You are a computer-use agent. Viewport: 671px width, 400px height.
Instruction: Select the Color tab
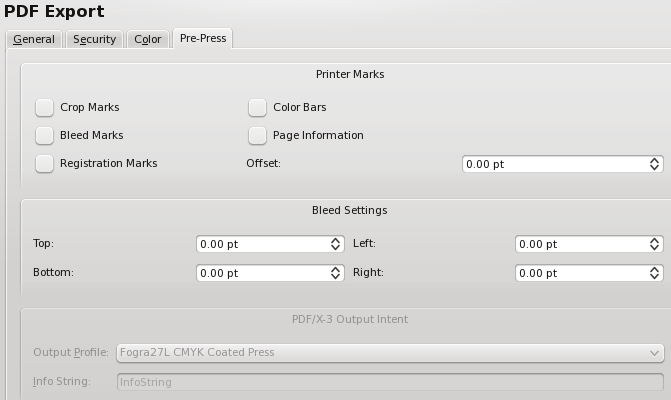click(148, 39)
